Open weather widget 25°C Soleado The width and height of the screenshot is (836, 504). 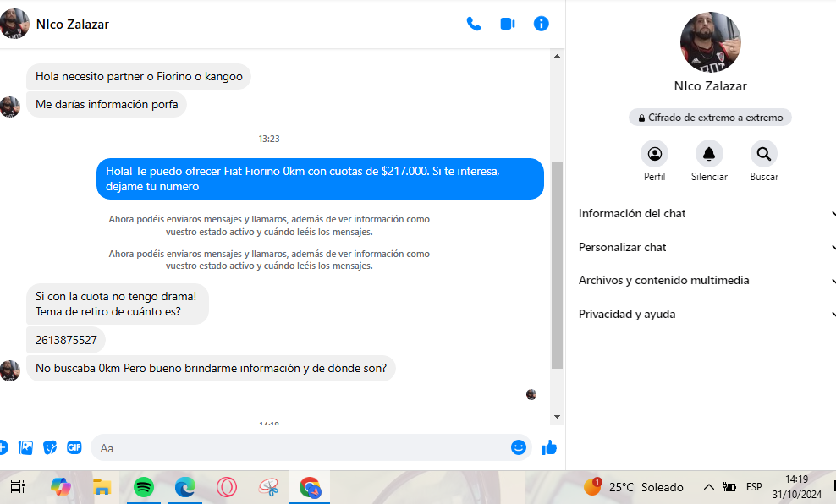[x=634, y=487]
